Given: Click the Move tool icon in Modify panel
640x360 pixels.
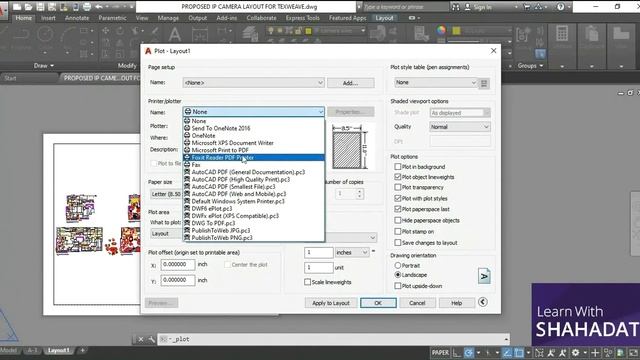Looking at the screenshot, I should 105,31.
